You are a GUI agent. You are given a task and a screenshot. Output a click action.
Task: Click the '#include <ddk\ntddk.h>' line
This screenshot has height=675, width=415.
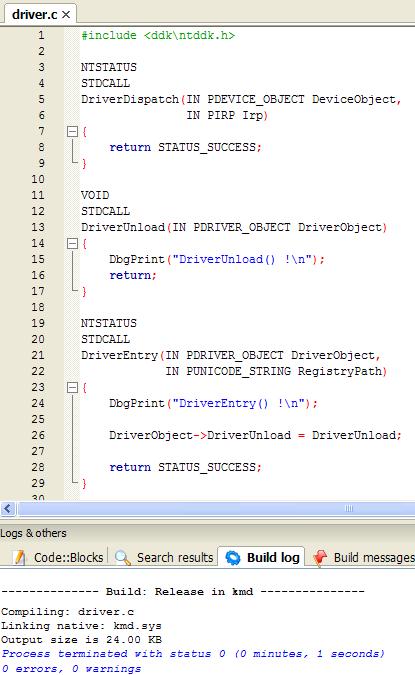(x=158, y=35)
